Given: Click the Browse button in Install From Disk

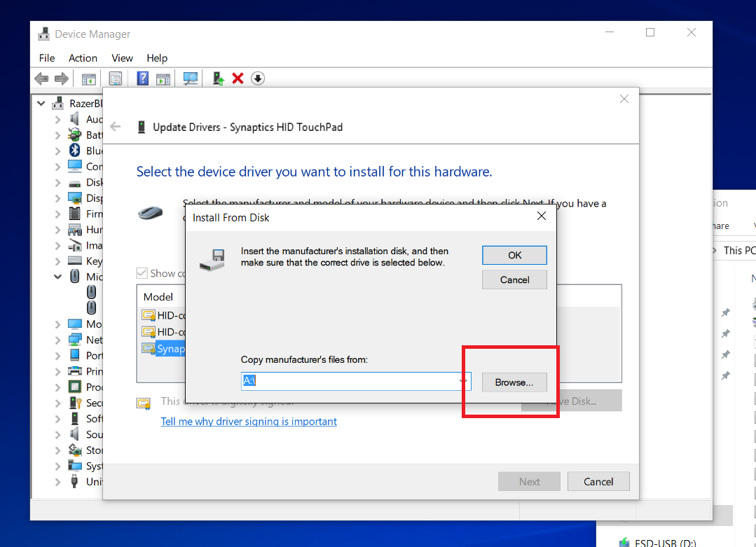Looking at the screenshot, I should coord(514,382).
